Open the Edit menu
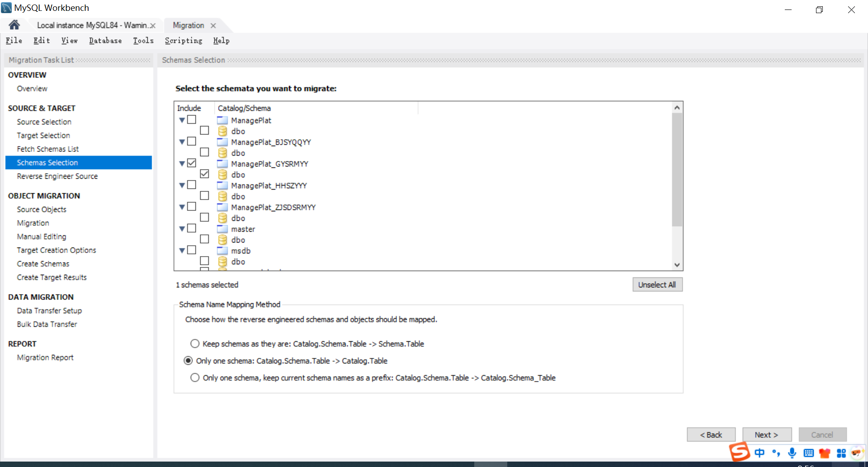This screenshot has width=868, height=467. [42, 41]
